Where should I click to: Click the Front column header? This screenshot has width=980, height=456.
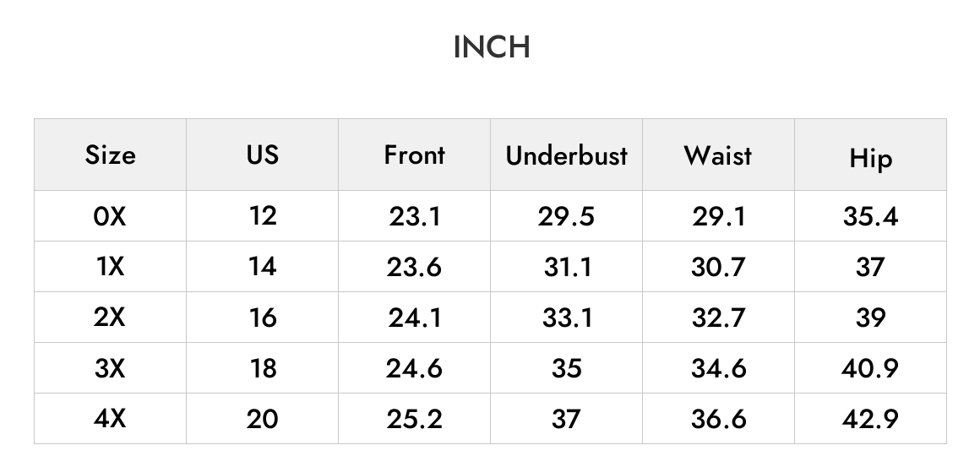tap(414, 155)
